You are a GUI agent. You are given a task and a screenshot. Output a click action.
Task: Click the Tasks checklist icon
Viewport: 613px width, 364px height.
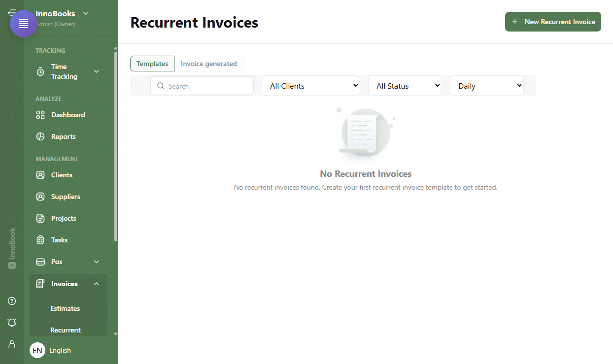40,240
